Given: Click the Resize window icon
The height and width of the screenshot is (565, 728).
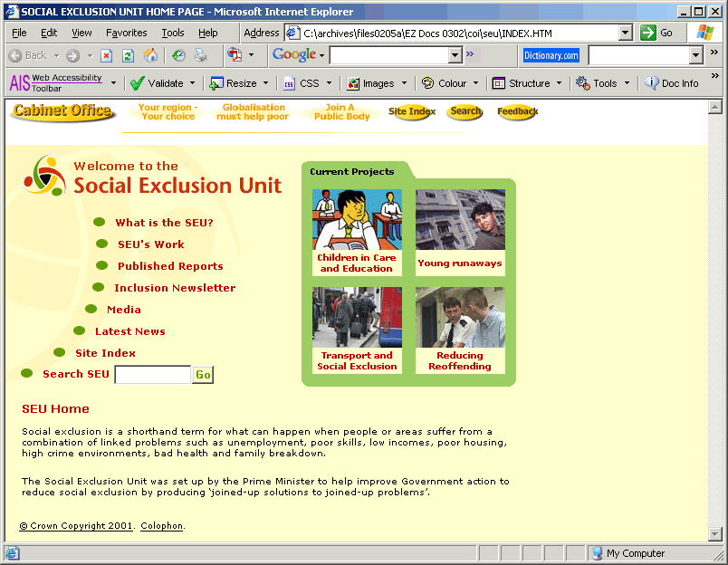Looking at the screenshot, I should coord(216,83).
